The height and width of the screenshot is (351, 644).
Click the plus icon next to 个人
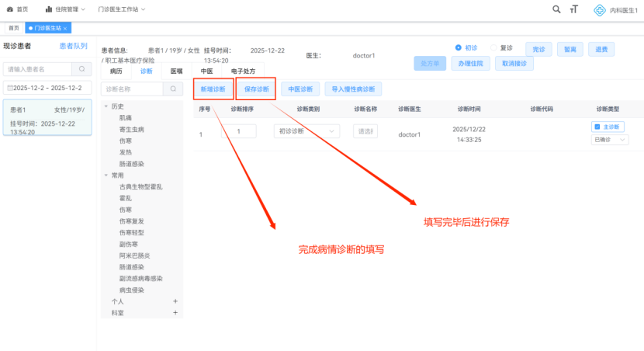(x=175, y=301)
